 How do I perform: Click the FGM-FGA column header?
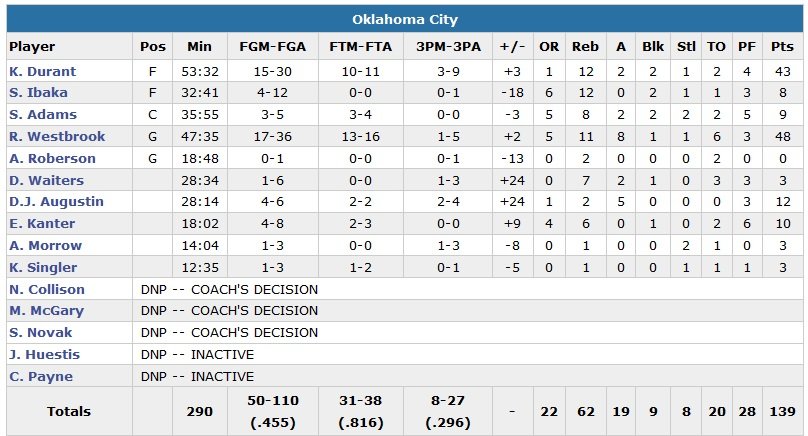273,47
